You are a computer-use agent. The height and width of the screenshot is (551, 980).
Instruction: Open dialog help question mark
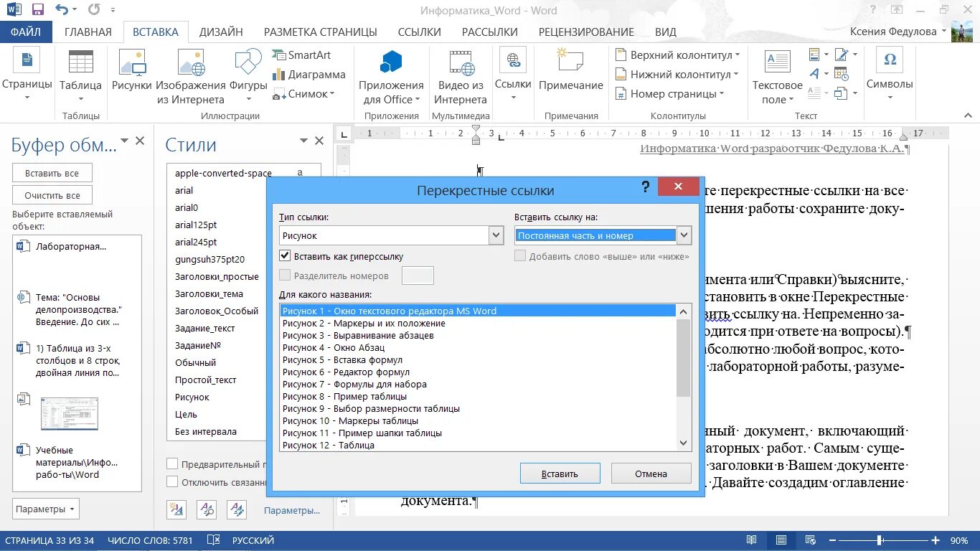point(646,187)
